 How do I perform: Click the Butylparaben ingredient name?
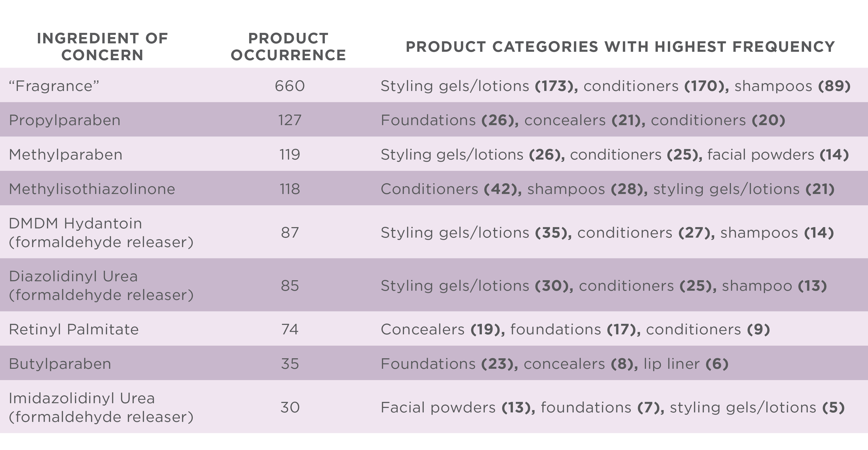click(x=60, y=364)
